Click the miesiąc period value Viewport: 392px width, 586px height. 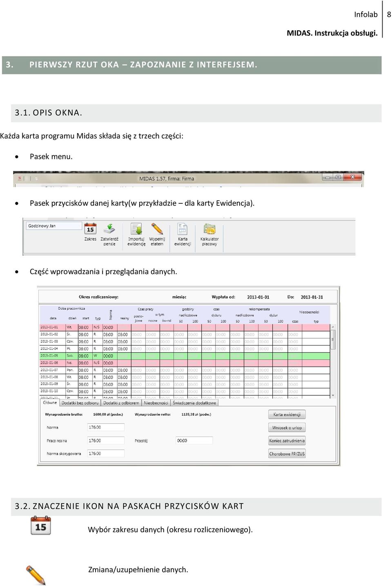179,297
